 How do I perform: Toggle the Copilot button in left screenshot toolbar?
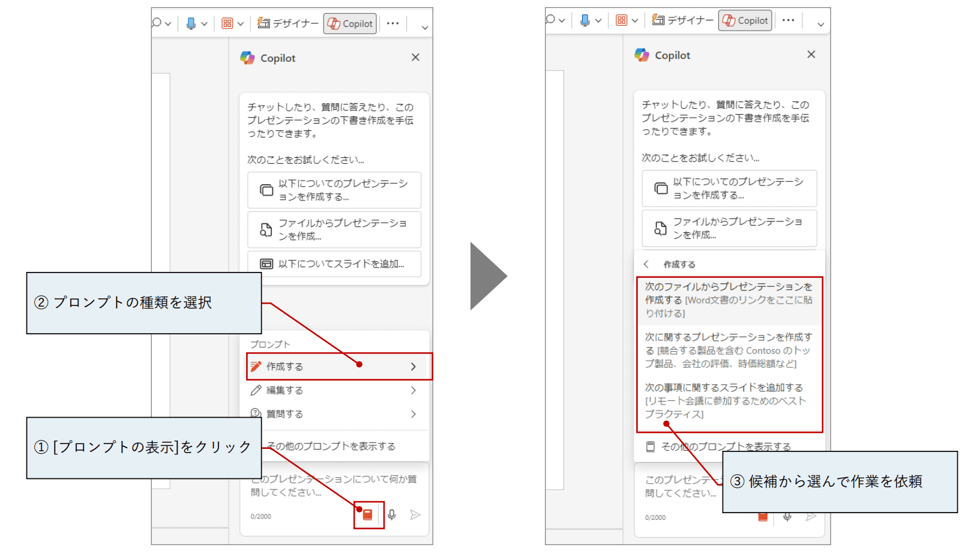click(x=350, y=23)
